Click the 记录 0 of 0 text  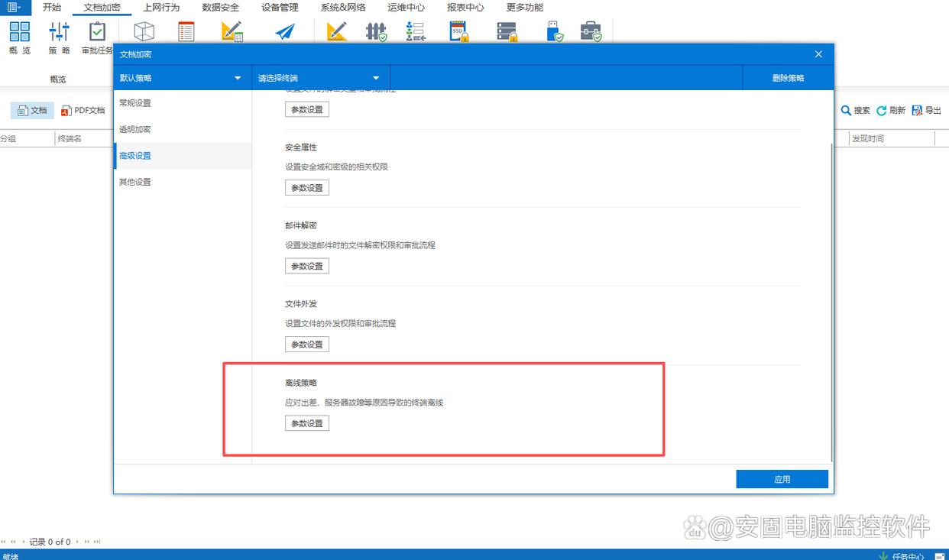(50, 542)
